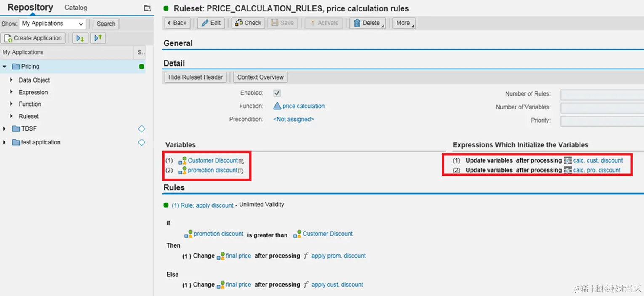The height and width of the screenshot is (296, 644).
Task: Open apply cust. discount formula link
Action: (x=337, y=285)
